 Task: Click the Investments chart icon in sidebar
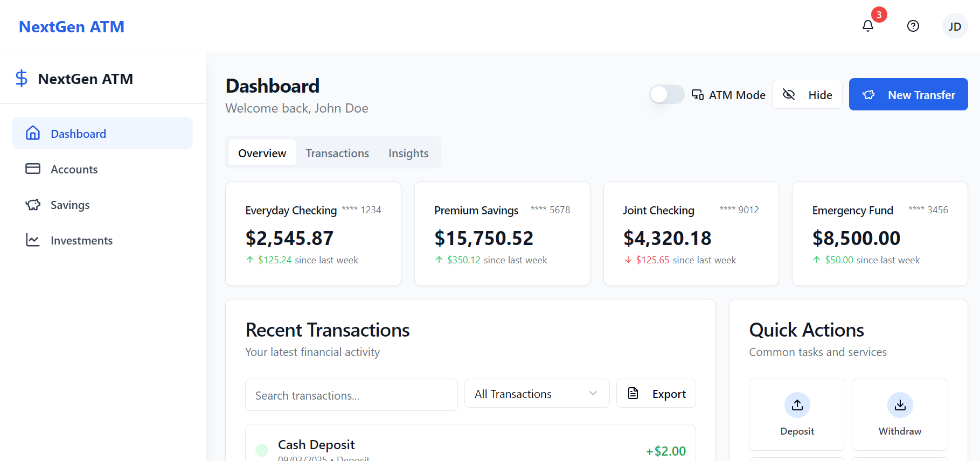[x=33, y=240]
